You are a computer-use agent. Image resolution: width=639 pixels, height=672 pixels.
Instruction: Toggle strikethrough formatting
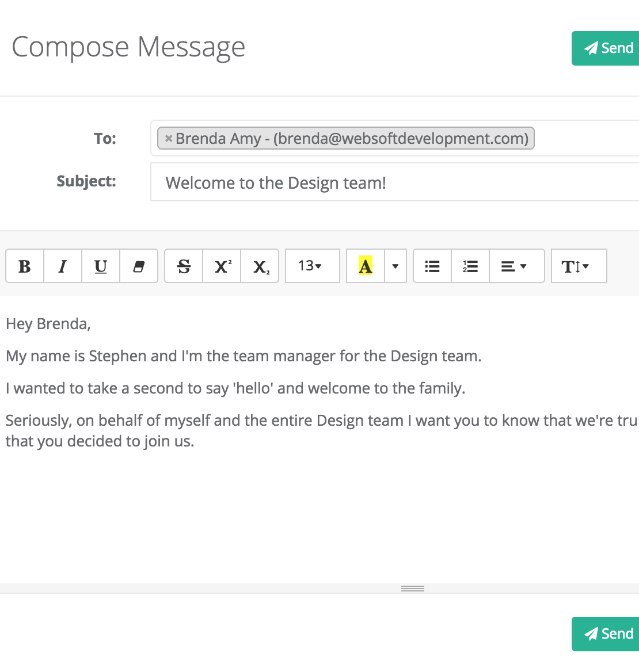click(184, 266)
